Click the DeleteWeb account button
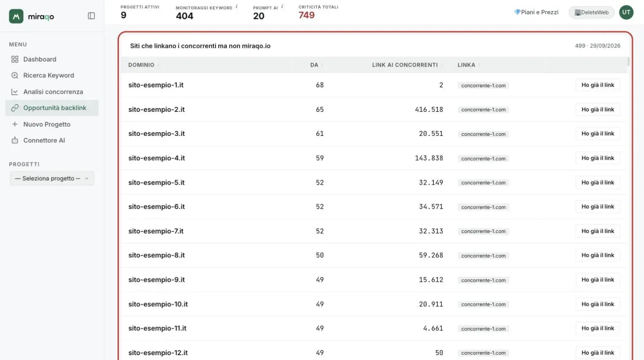 (591, 13)
